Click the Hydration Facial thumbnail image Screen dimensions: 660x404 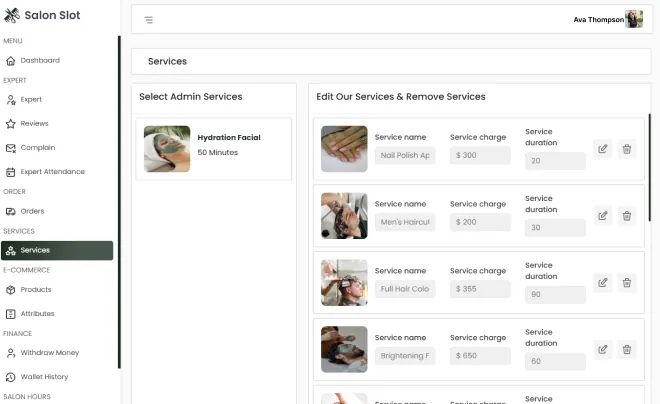[x=167, y=149]
